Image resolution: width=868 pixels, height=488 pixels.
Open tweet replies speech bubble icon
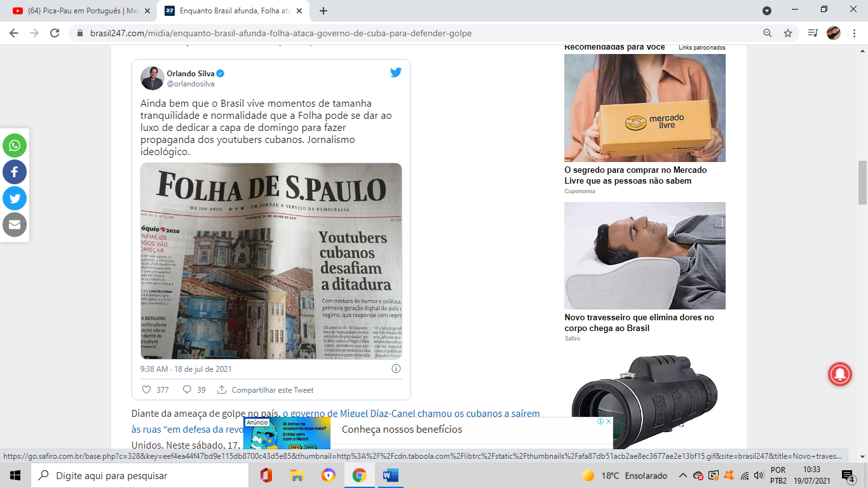187,390
